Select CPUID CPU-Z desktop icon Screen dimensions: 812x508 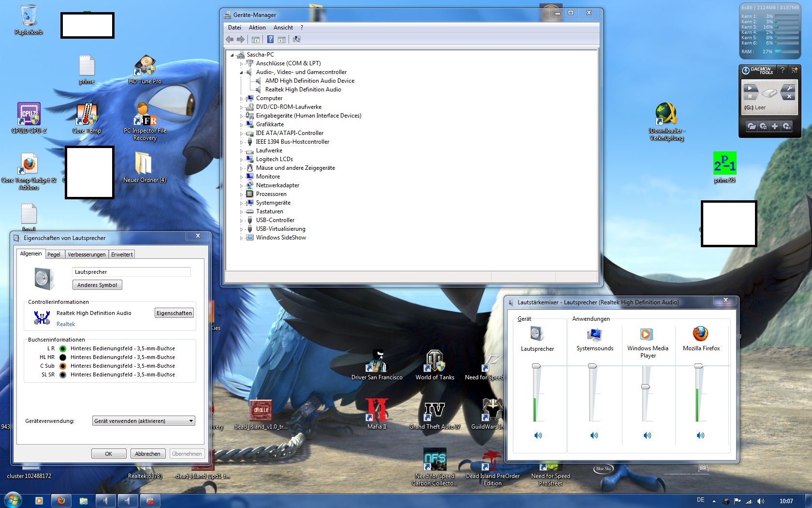point(29,119)
